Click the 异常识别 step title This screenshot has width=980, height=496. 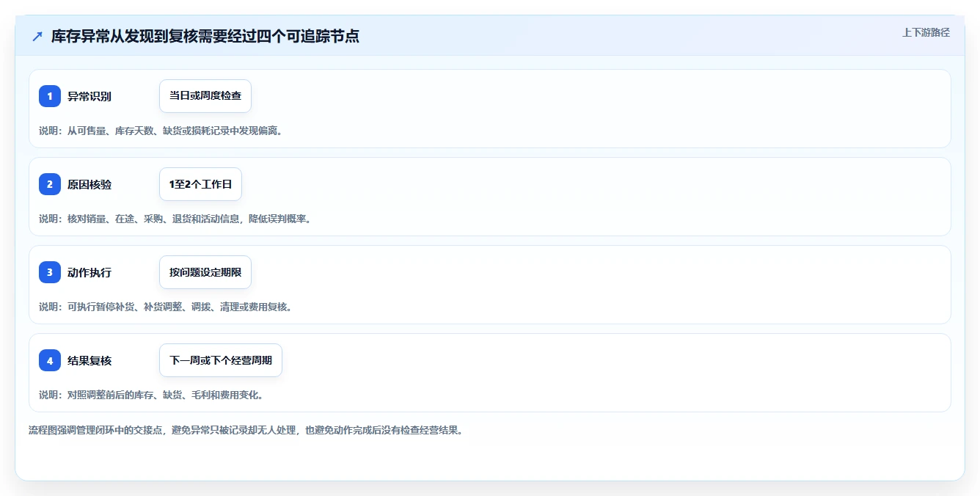pyautogui.click(x=89, y=96)
